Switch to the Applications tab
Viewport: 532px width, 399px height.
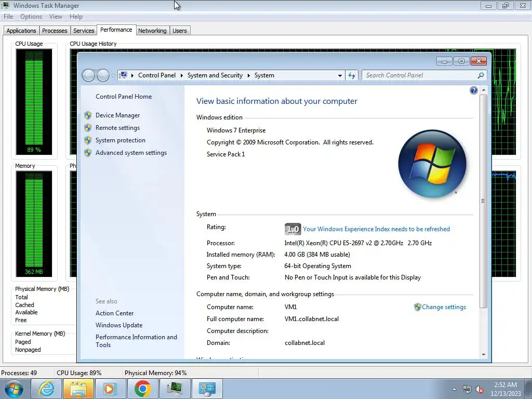click(x=21, y=31)
